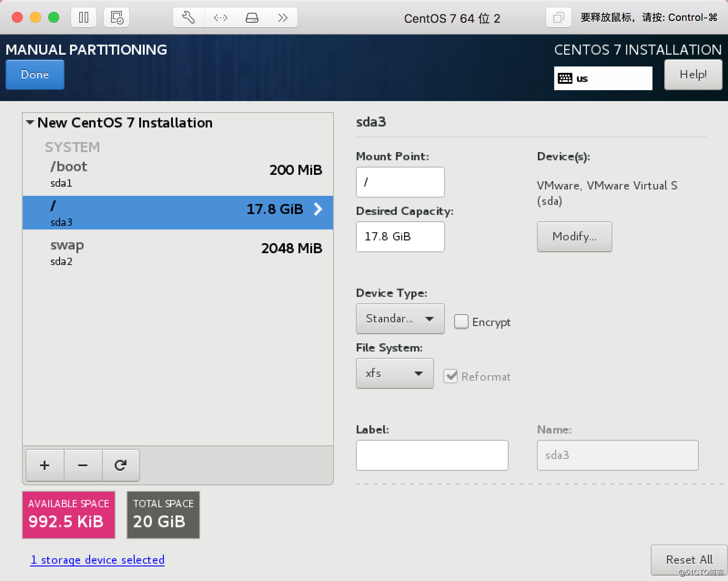Click the SYSTEM section heading
The image size is (728, 581).
(x=72, y=147)
